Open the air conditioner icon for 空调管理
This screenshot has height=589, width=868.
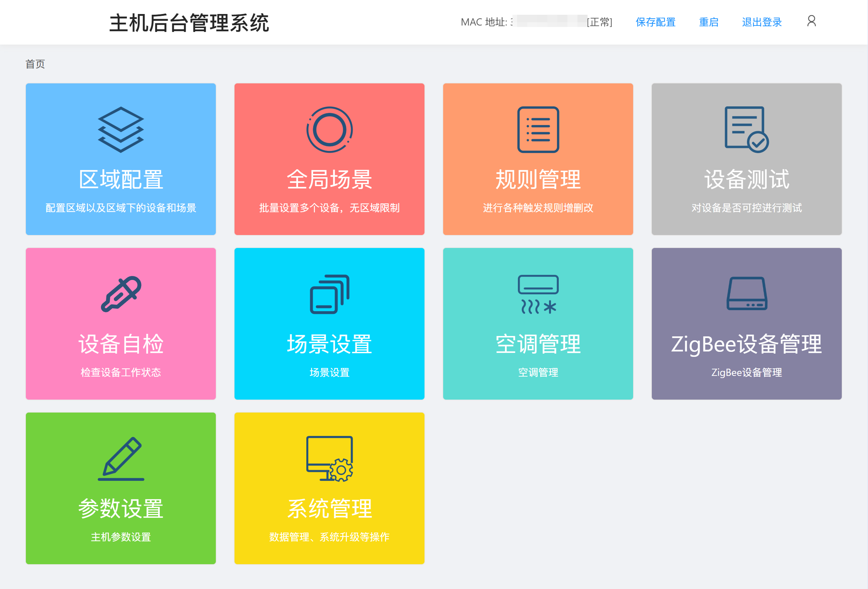click(x=538, y=294)
